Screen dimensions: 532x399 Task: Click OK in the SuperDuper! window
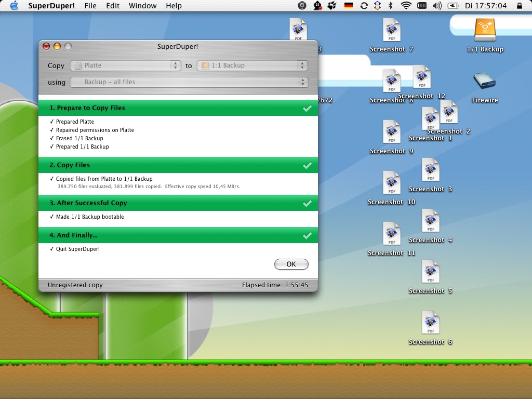pos(291,264)
